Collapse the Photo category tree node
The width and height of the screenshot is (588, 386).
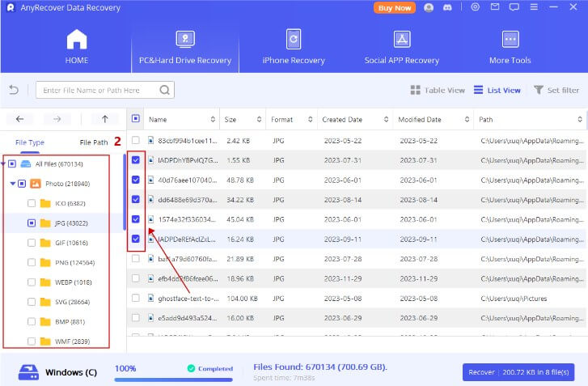click(x=12, y=184)
